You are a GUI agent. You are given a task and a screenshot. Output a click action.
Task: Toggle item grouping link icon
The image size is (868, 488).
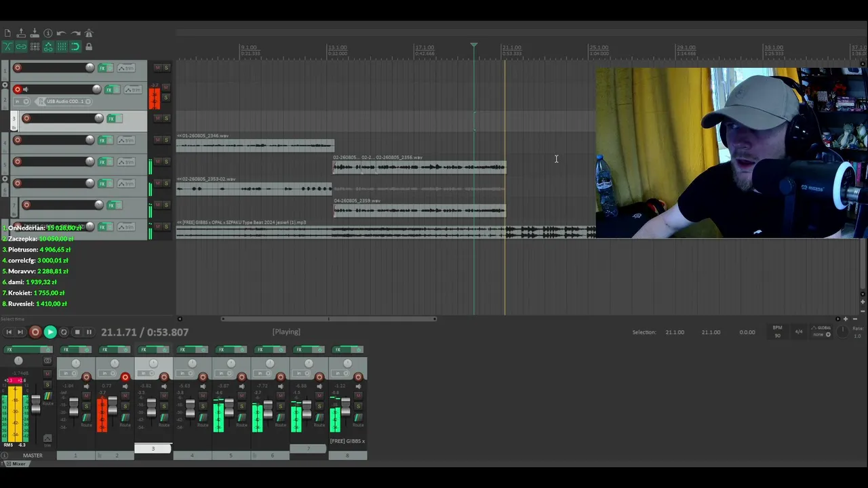click(20, 47)
